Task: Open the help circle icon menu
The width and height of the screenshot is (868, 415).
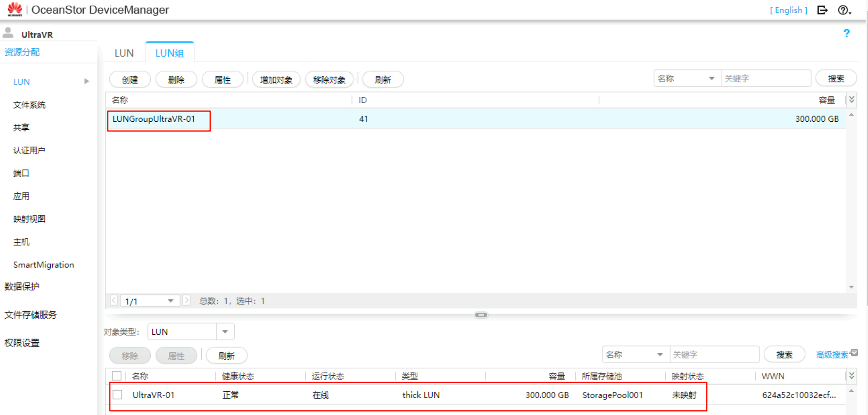Action: [x=844, y=10]
